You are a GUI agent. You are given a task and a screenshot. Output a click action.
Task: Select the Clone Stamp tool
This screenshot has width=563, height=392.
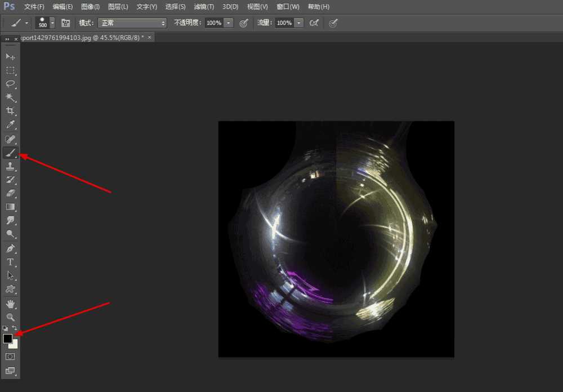pos(10,166)
